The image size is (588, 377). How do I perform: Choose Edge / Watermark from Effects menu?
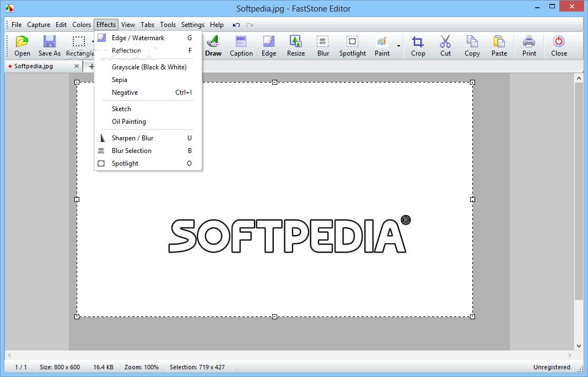148,38
